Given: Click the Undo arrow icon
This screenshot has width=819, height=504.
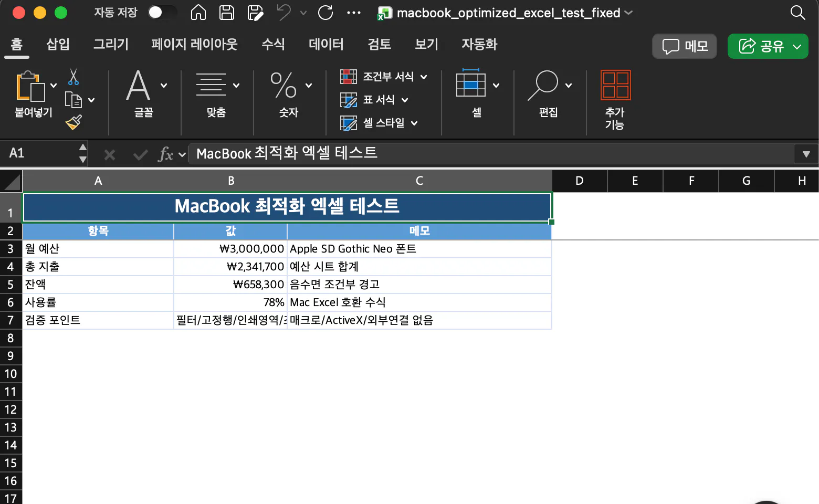Looking at the screenshot, I should tap(283, 12).
